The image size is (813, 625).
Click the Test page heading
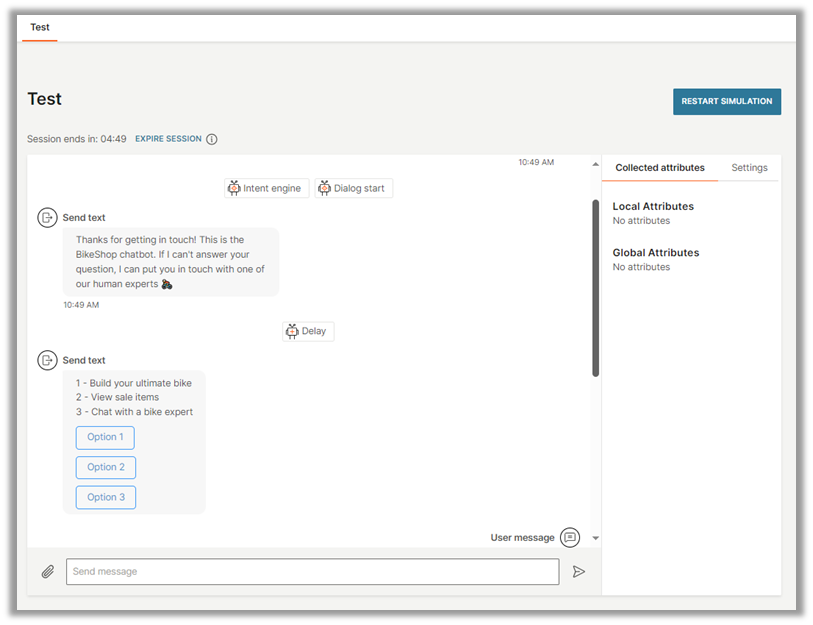45,99
